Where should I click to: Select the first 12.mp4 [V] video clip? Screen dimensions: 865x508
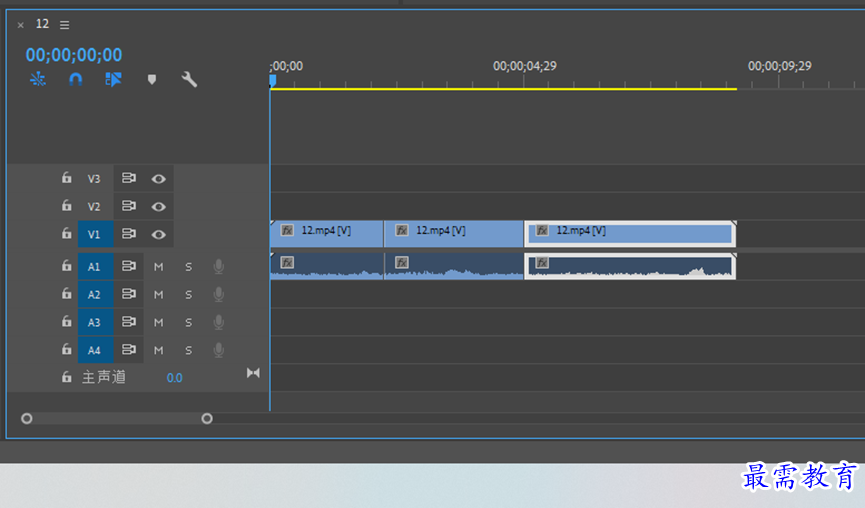[x=327, y=234]
